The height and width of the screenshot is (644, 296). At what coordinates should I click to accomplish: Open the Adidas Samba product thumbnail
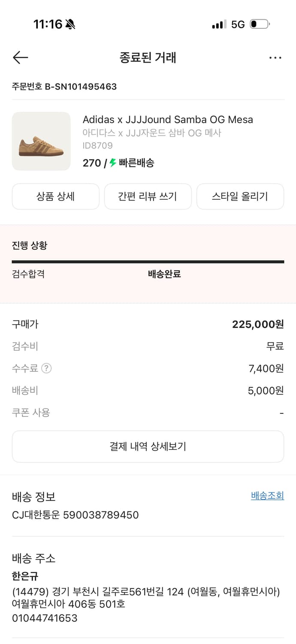point(41,141)
